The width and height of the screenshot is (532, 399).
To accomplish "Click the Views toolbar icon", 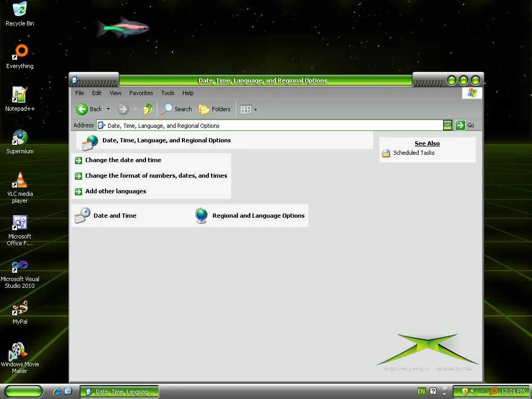I will tap(246, 110).
